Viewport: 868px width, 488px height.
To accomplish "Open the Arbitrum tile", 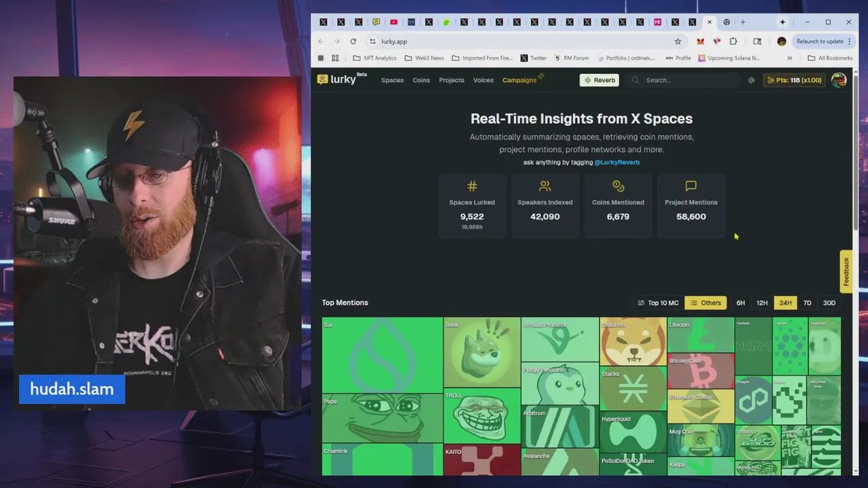I will (x=560, y=427).
